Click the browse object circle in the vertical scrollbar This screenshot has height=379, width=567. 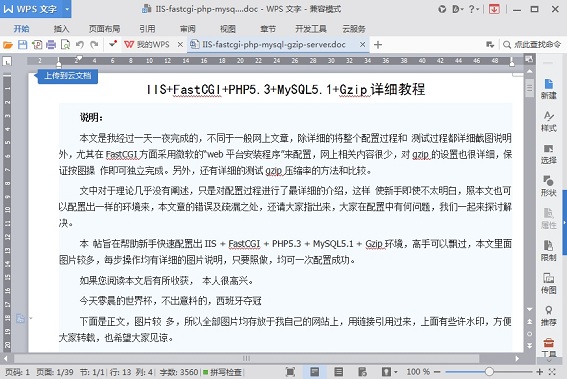(x=529, y=334)
